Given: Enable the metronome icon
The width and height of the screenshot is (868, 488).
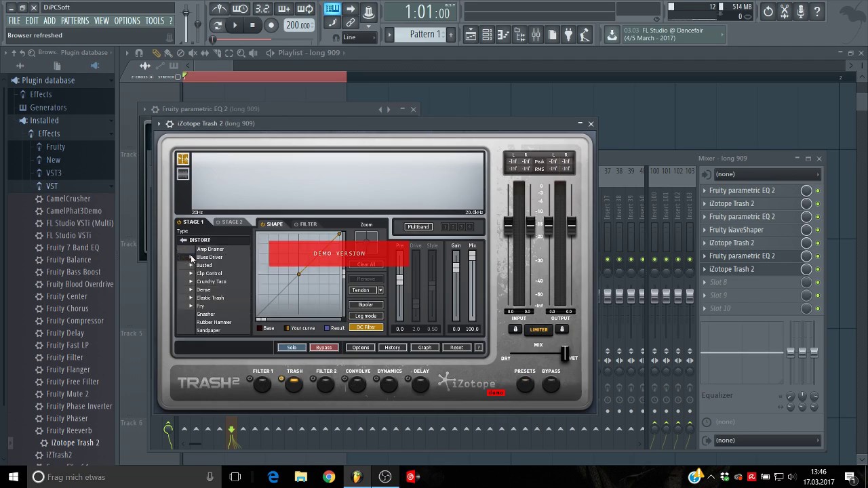Looking at the screenshot, I should (x=219, y=9).
